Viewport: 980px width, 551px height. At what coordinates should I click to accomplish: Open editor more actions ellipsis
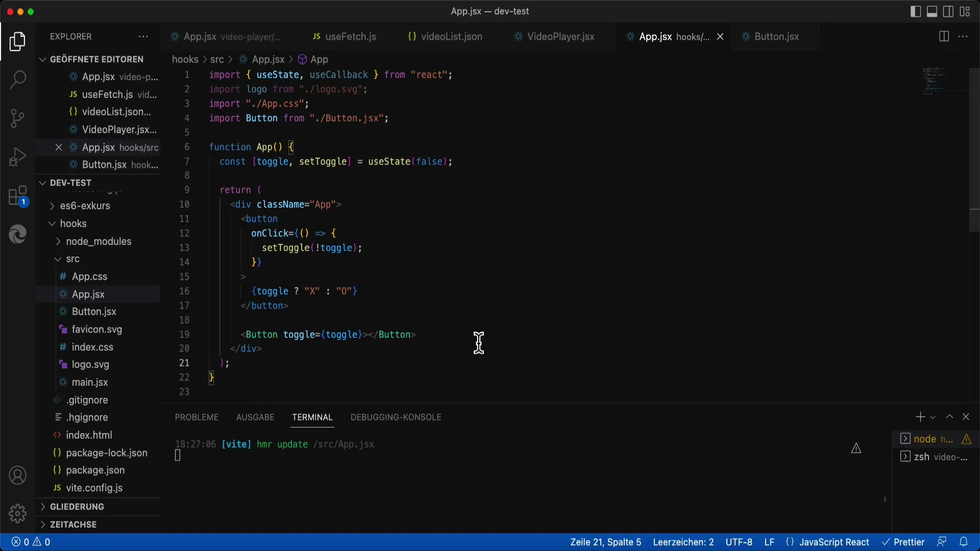963,37
